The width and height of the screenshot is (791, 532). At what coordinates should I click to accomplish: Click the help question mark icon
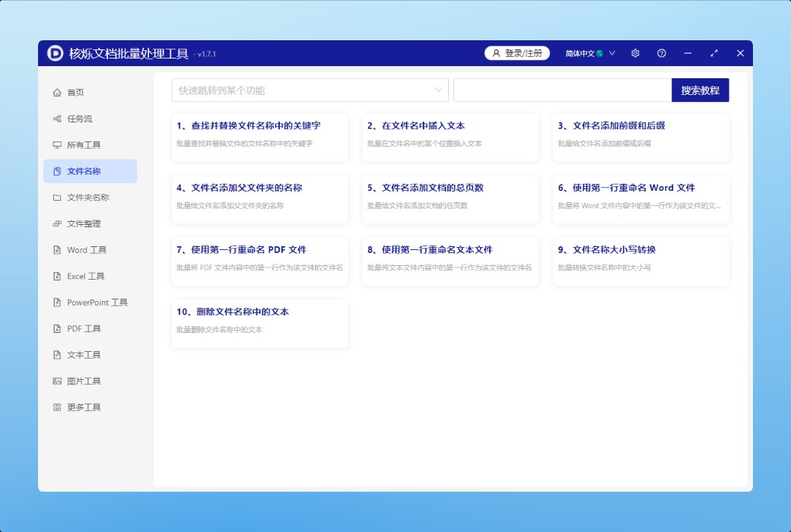coord(661,53)
